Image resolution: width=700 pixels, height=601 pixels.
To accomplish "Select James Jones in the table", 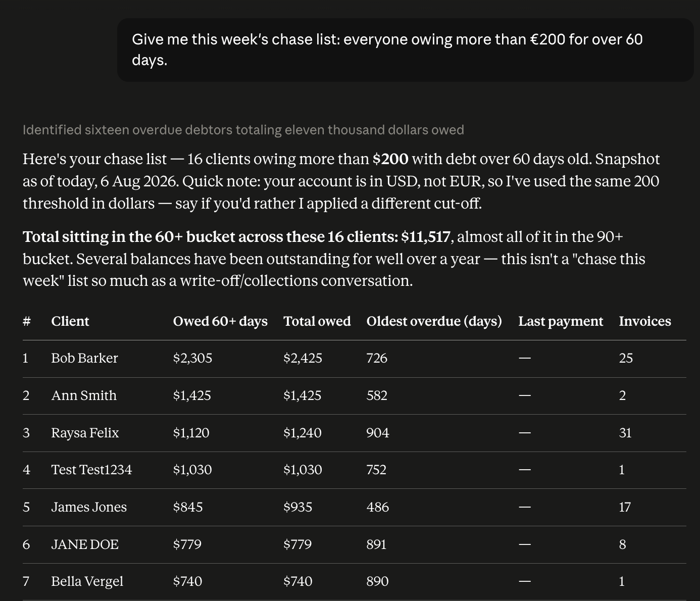I will coord(89,507).
